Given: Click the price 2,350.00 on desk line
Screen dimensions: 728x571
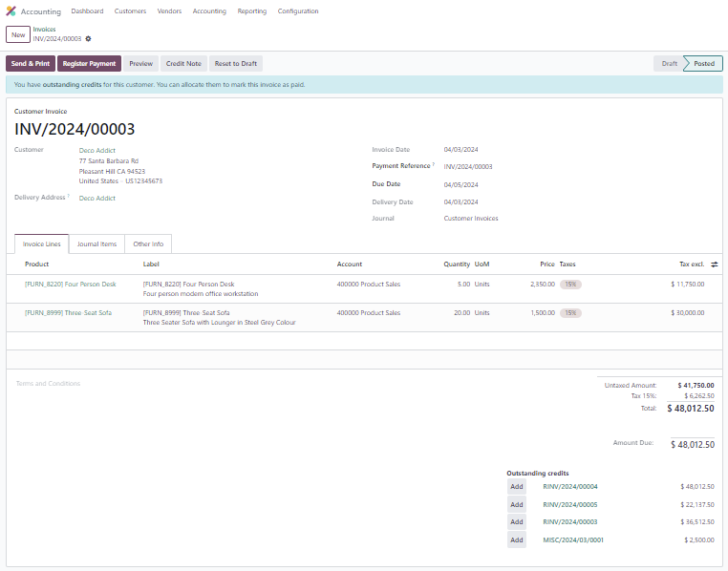Looking at the screenshot, I should click(543, 285).
